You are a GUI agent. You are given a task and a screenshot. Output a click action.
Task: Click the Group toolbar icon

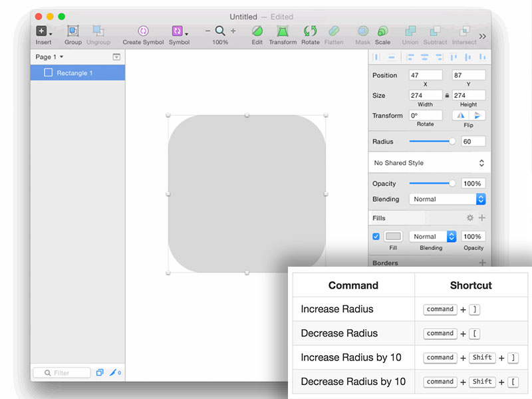(73, 31)
